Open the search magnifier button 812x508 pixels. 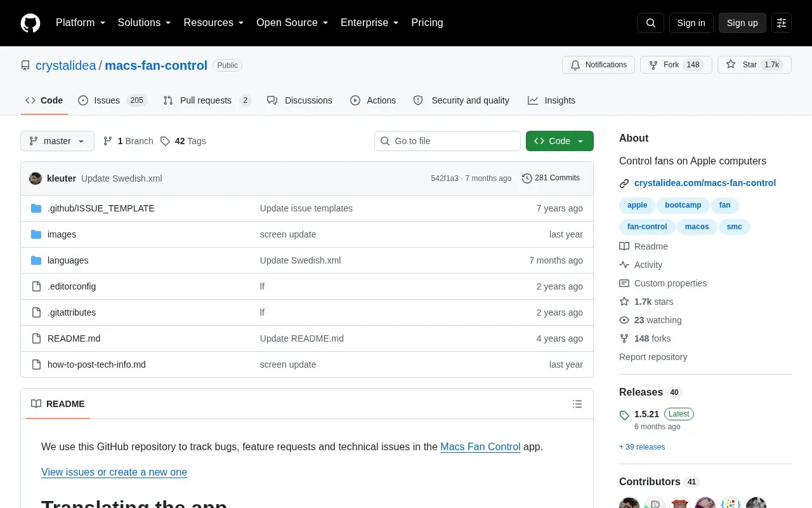tap(651, 23)
